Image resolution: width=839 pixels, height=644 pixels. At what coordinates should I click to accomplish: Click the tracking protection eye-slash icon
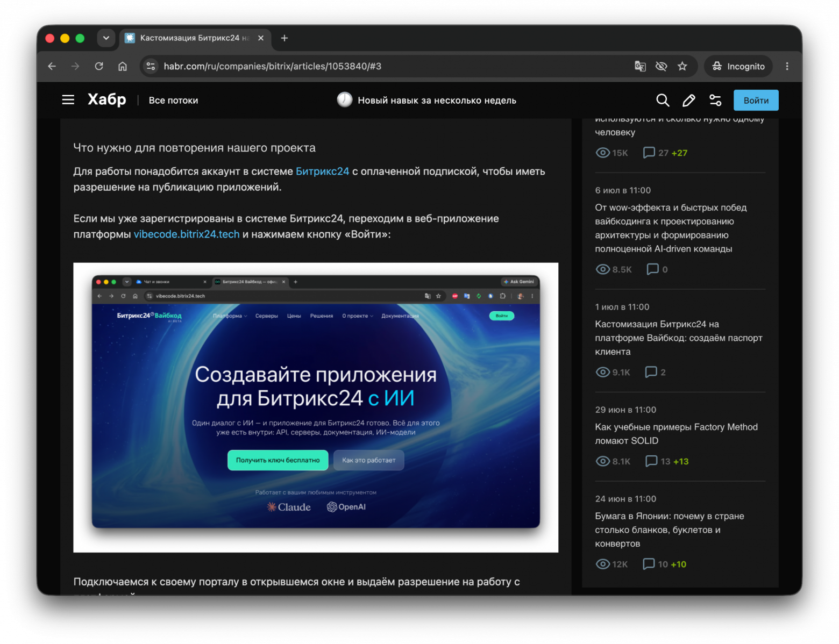click(x=661, y=66)
